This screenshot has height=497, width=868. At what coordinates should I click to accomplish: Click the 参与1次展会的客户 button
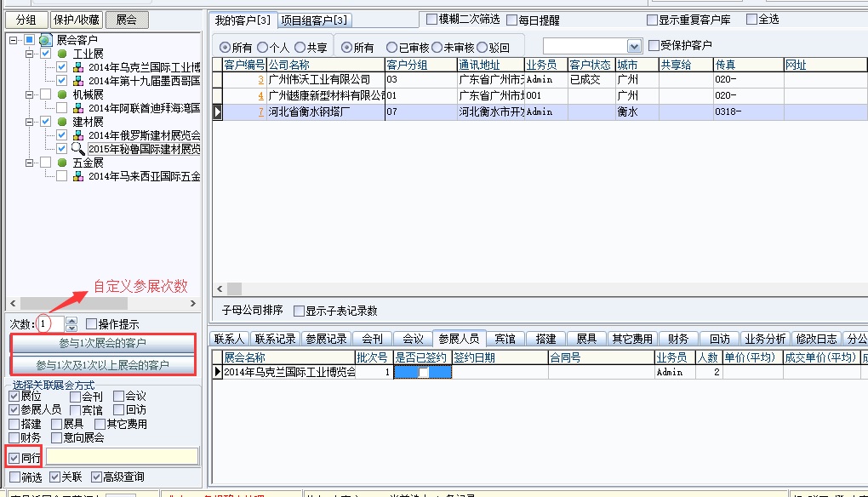(102, 344)
